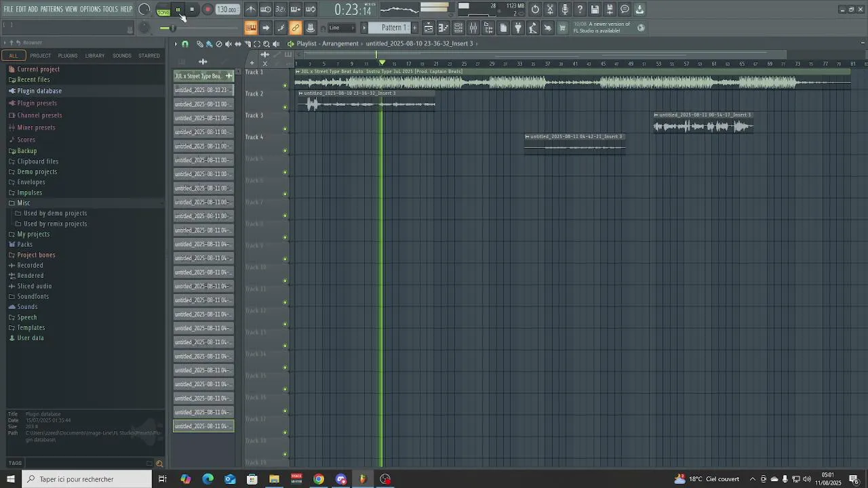This screenshot has height=488, width=868.
Task: Select the playlist zoom magnifier tool
Action: (266, 43)
